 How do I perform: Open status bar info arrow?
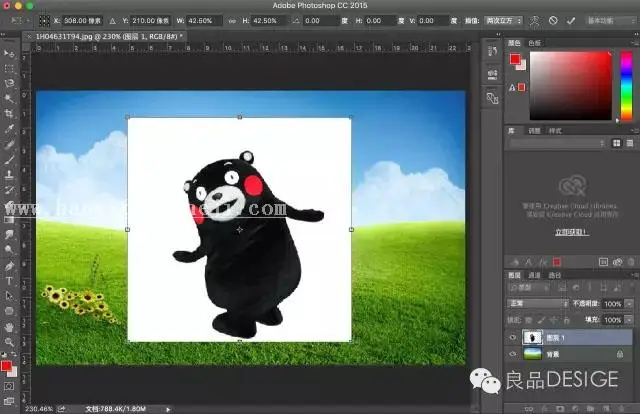coord(168,409)
